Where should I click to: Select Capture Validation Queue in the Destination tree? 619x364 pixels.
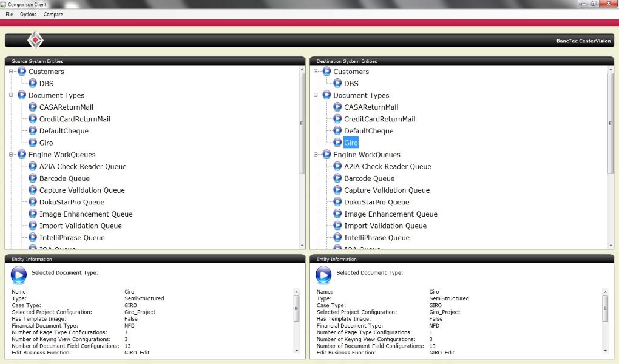[x=387, y=190]
